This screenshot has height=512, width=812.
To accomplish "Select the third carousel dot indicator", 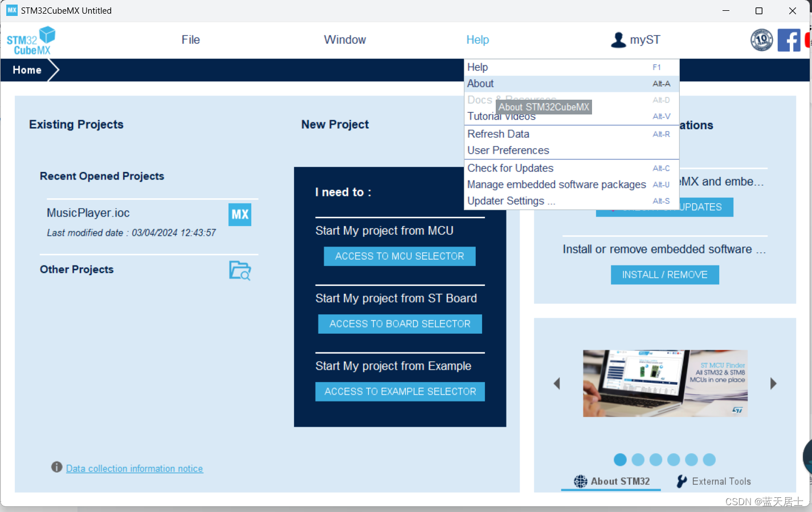I will coord(656,460).
